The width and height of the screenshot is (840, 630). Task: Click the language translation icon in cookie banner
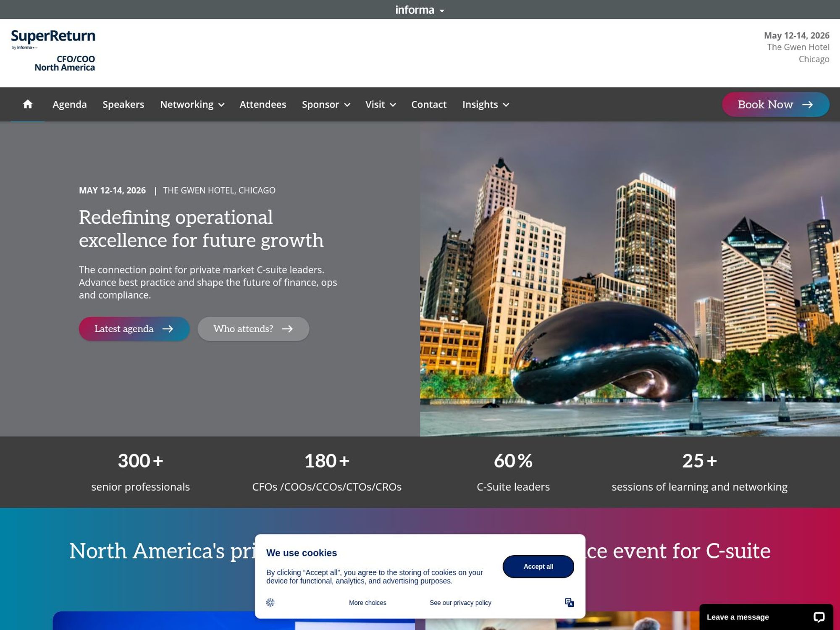pos(570,602)
